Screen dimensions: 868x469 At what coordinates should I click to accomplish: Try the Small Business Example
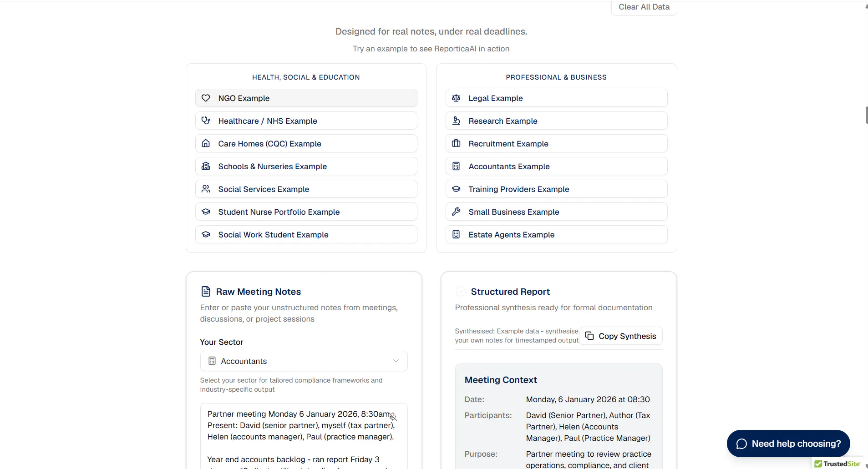point(556,212)
